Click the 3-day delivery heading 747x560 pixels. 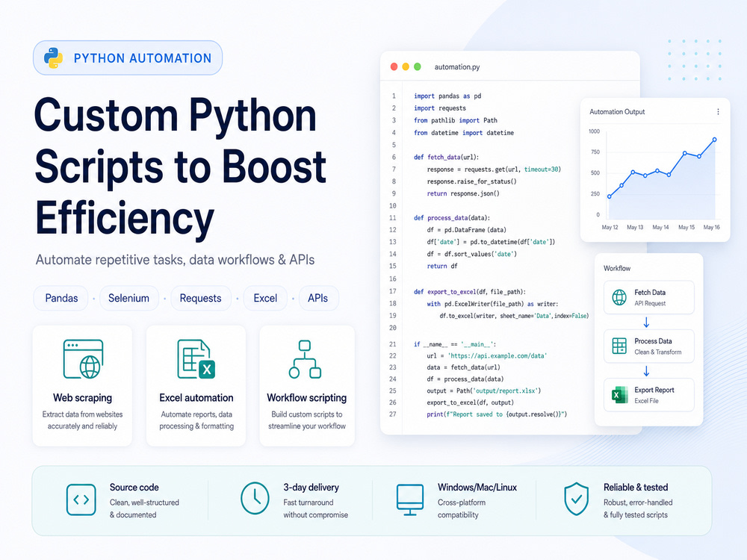point(311,487)
